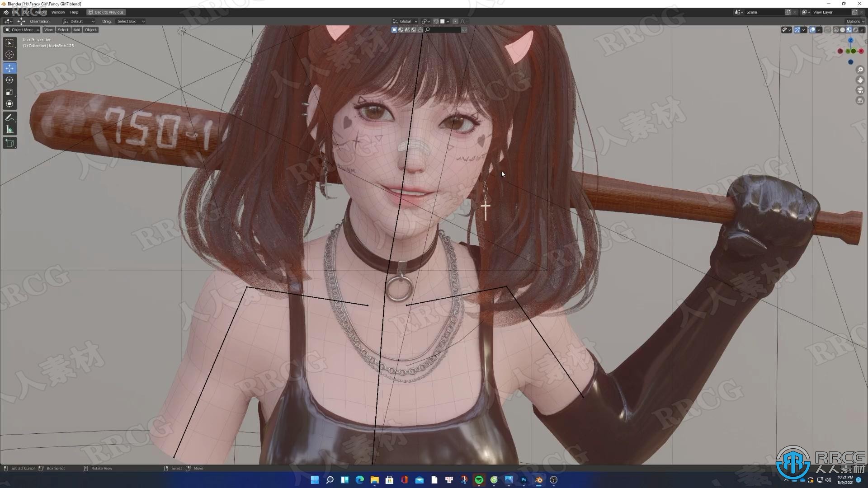
Task: Click the Pan view hand gizmo
Action: pyautogui.click(x=860, y=80)
